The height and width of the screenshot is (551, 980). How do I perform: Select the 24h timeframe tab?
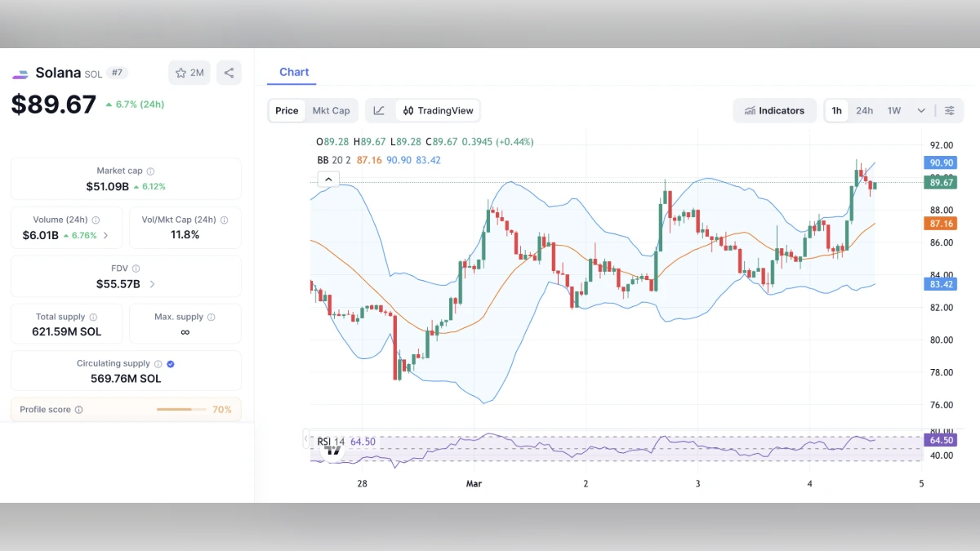(864, 110)
